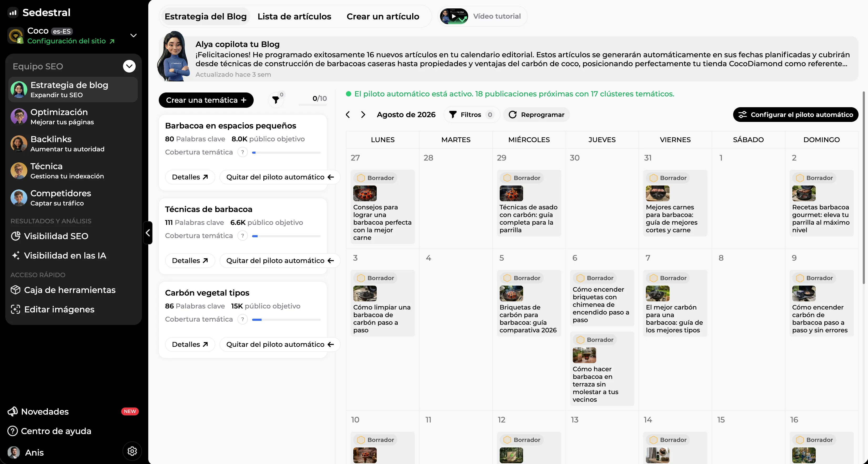Click the Optimización agent avatar
Viewport: 868px width, 464px height.
pos(19,116)
